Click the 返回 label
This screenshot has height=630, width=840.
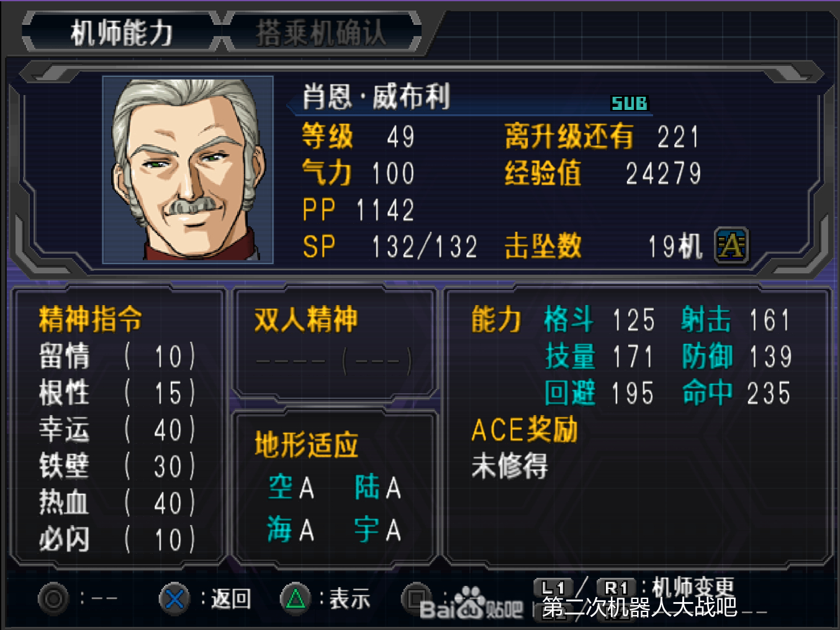tap(231, 599)
